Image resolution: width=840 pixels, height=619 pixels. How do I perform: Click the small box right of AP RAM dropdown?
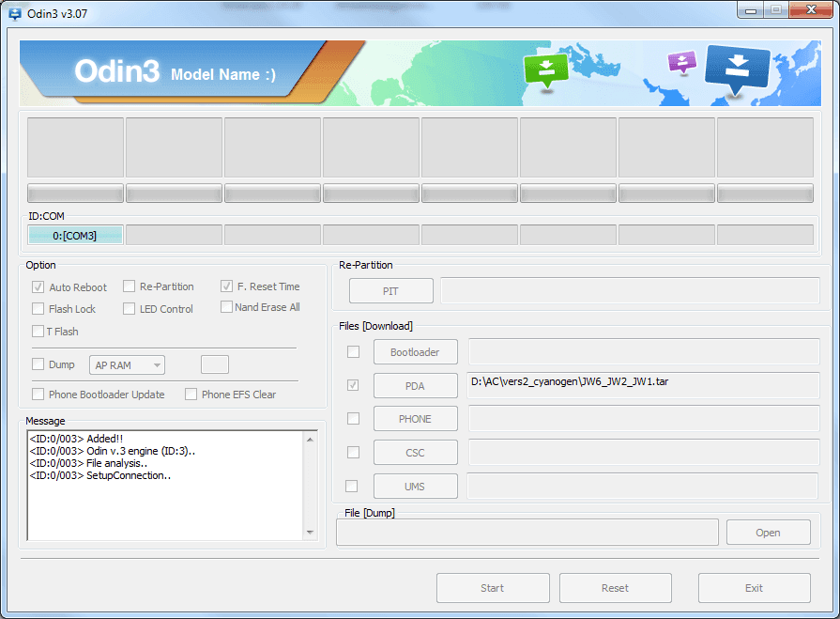(x=215, y=364)
